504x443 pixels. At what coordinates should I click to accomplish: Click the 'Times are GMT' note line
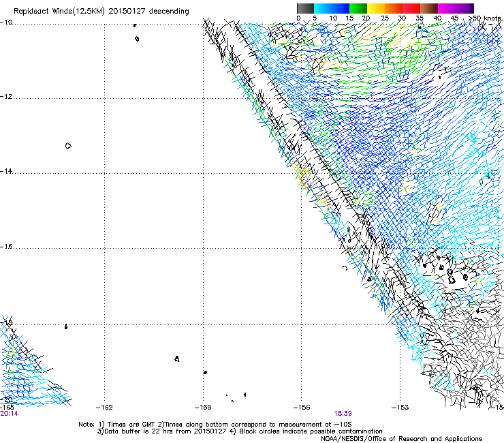215,425
